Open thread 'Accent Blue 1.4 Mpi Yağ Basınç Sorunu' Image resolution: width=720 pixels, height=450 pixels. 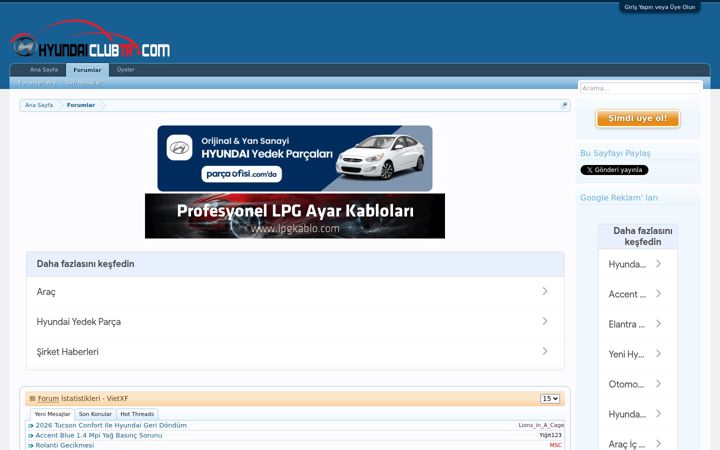coord(99,435)
